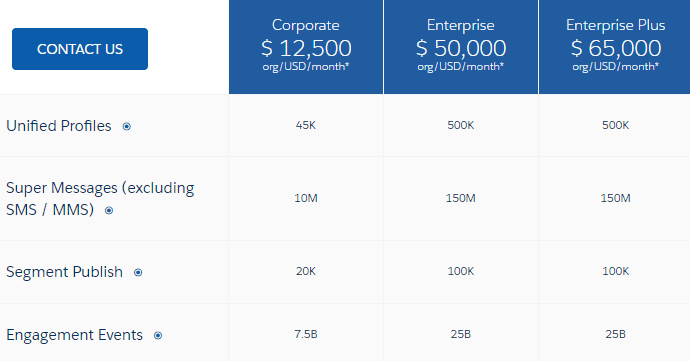Click the Enterprise 500K Unified Profiles value
690x361 pixels.
pyautogui.click(x=461, y=125)
